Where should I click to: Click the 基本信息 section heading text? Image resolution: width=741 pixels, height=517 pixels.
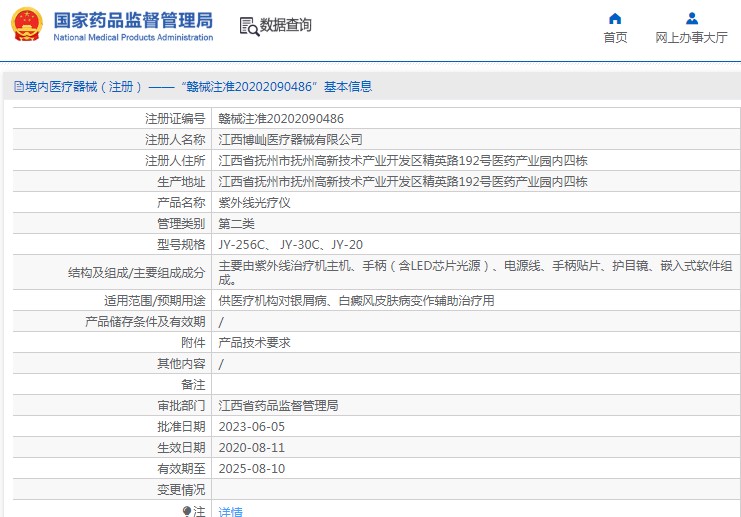[x=348, y=86]
